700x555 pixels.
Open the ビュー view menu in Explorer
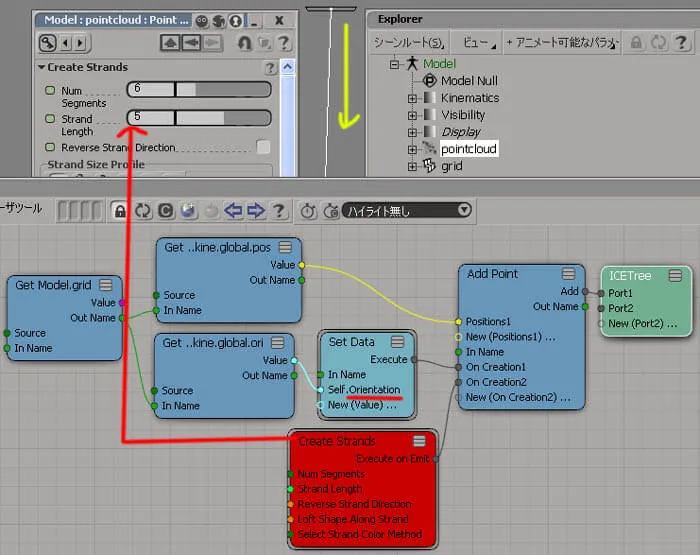pos(477,43)
